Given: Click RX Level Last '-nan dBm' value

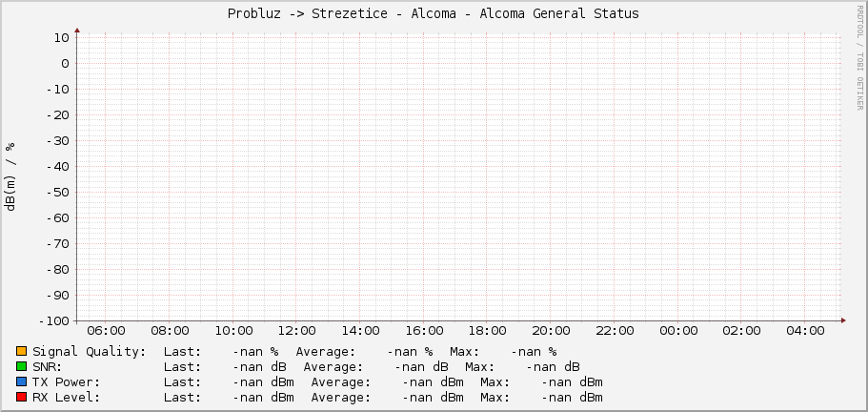Looking at the screenshot, I should [264, 398].
